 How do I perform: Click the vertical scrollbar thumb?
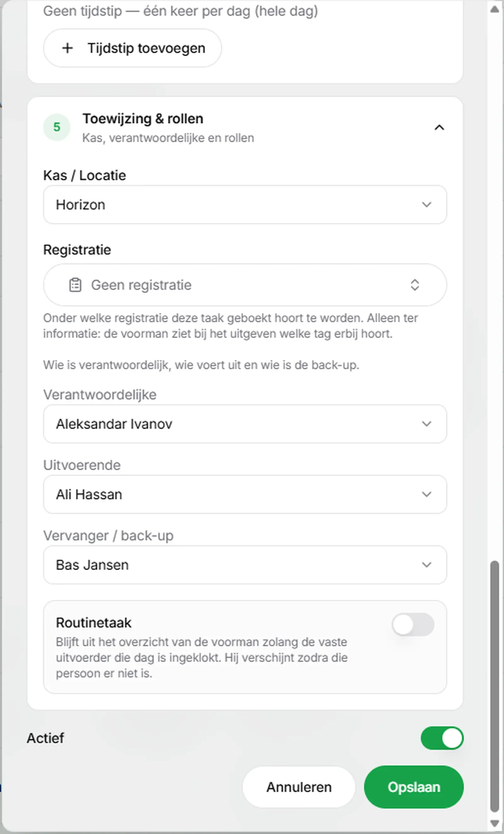coord(495,687)
